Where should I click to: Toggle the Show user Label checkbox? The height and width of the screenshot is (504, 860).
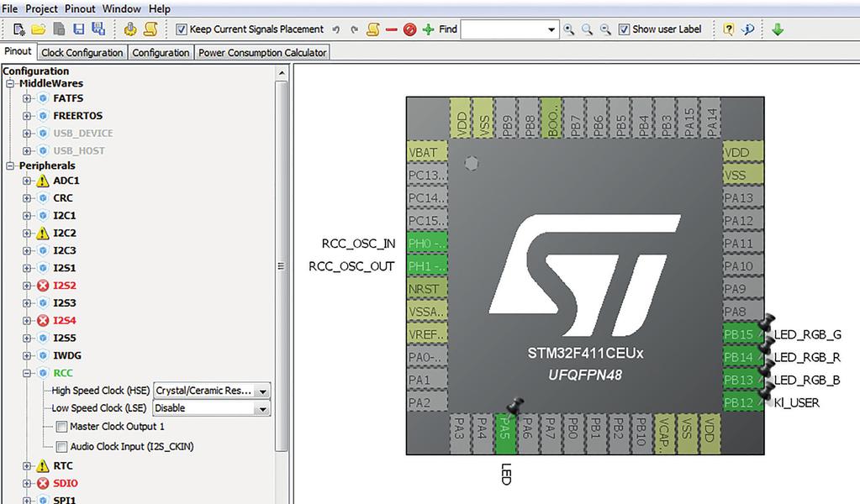(624, 29)
